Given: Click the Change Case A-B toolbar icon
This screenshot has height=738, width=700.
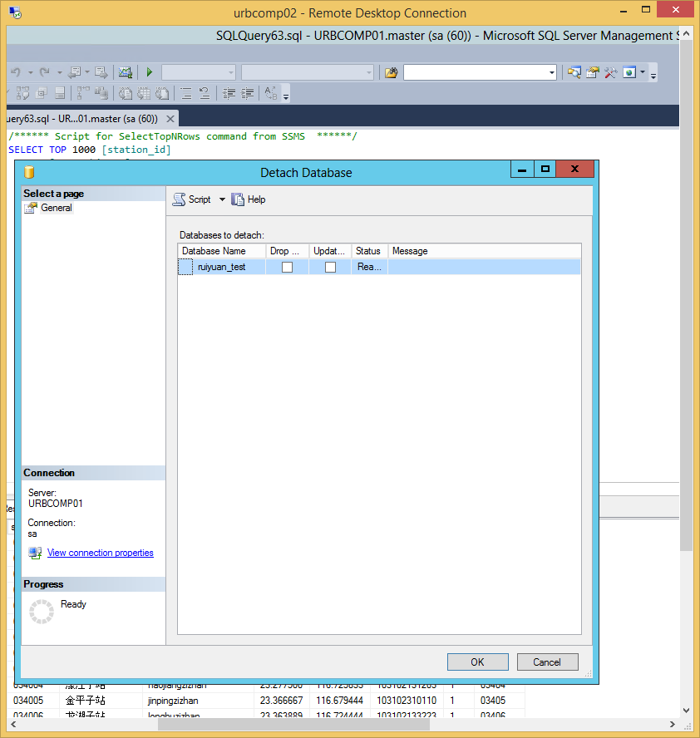Looking at the screenshot, I should [270, 93].
